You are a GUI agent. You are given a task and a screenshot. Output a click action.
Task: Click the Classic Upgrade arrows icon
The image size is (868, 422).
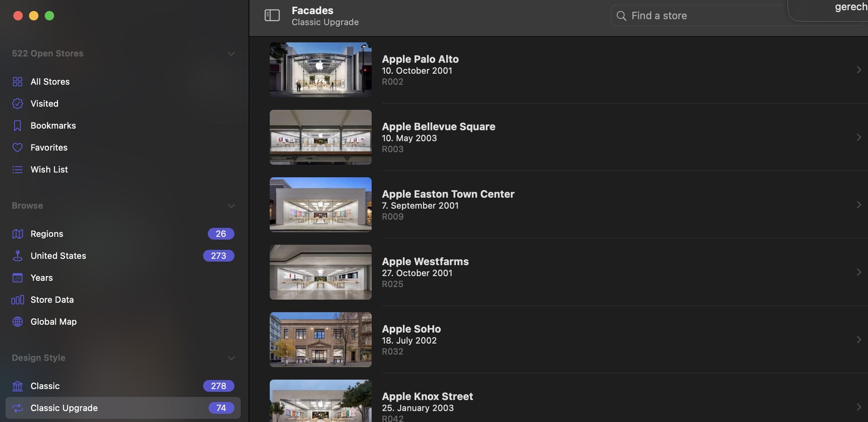pos(17,408)
